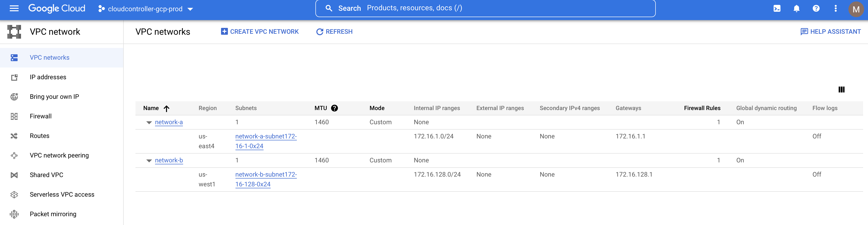Click Create VPC Network button
The image size is (868, 225).
260,32
